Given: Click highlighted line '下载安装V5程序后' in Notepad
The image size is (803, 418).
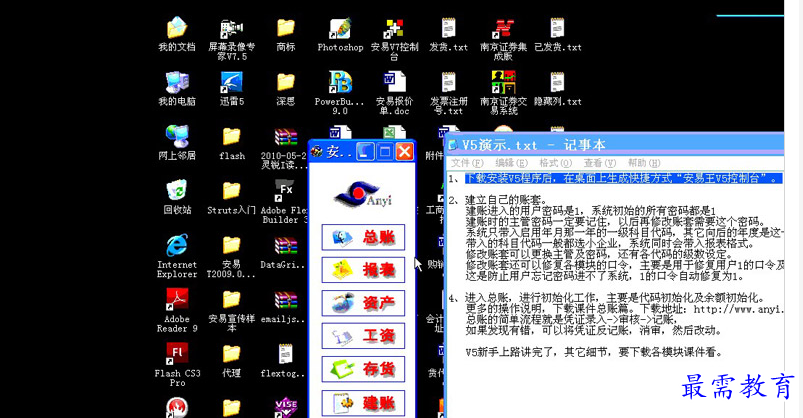Looking at the screenshot, I should [623, 178].
